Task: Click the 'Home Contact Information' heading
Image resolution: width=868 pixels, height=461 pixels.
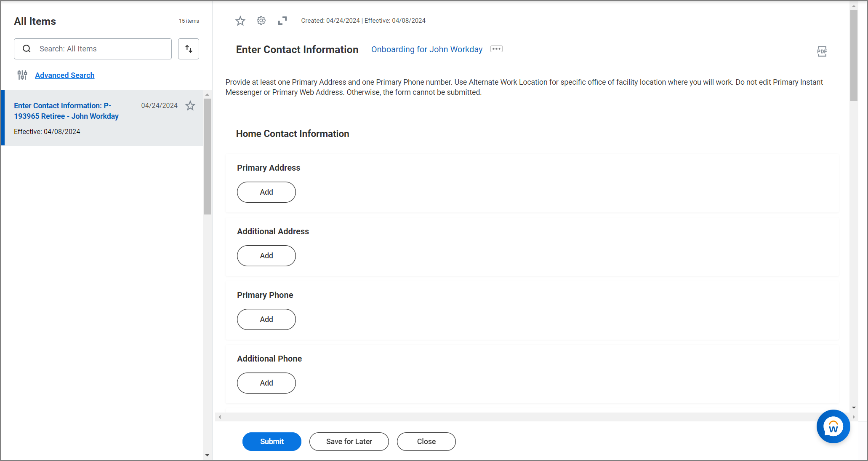Action: (293, 134)
